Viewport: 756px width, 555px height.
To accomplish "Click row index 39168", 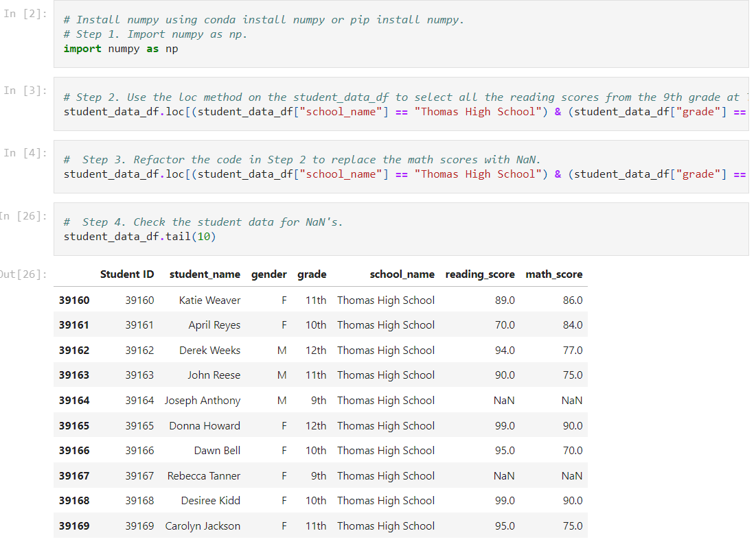I will [74, 501].
